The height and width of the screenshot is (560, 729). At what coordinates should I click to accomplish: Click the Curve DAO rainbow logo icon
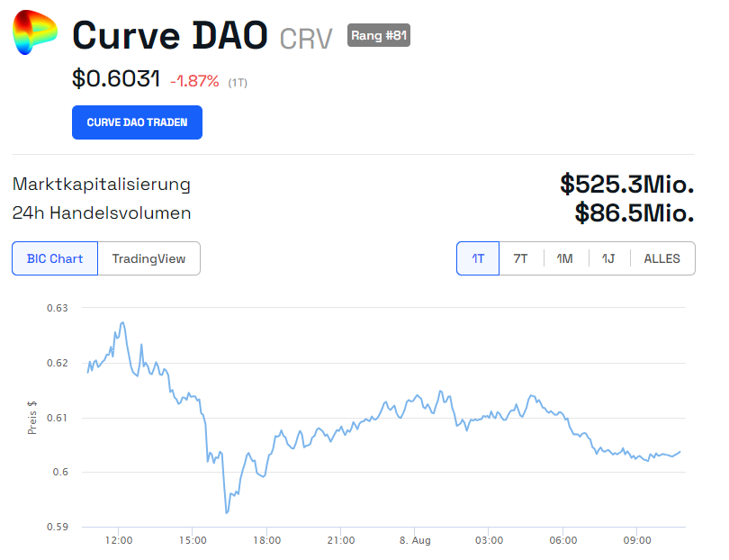point(34,35)
